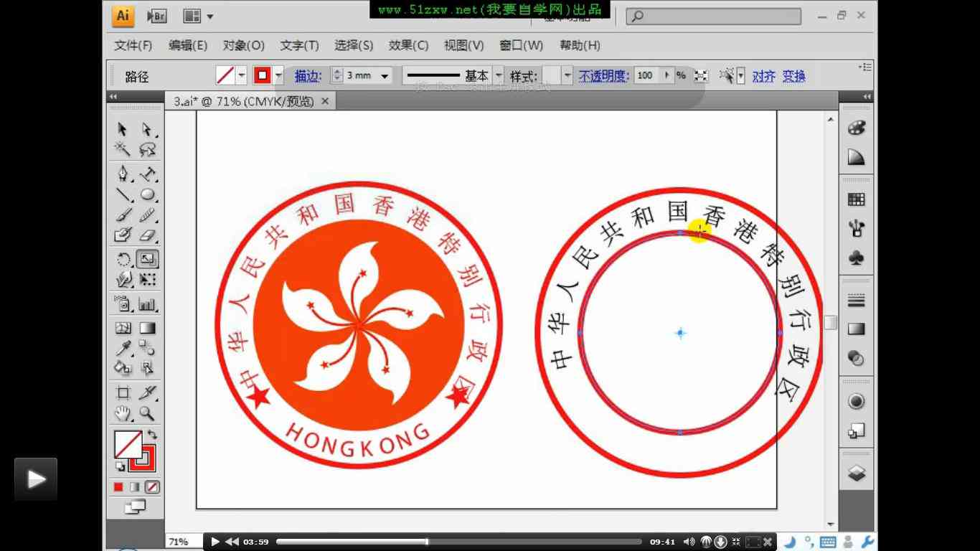980x551 pixels.
Task: Select the Paintbrush tool
Action: (x=123, y=215)
